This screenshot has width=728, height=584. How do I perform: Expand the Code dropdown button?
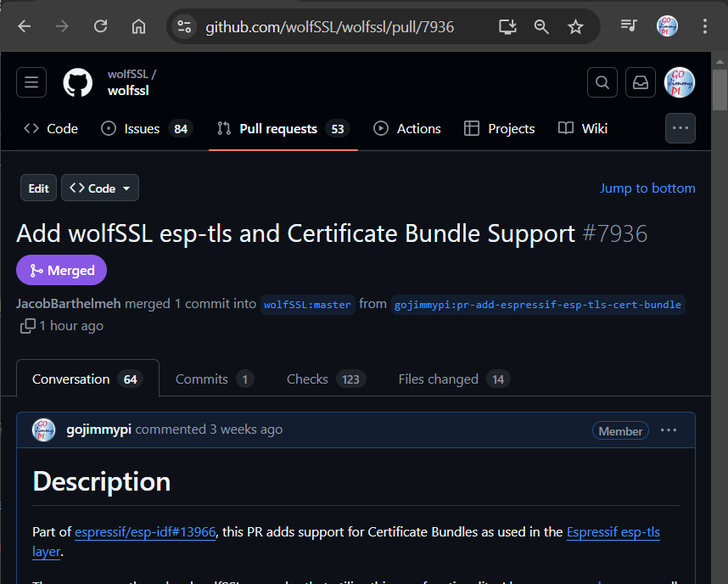click(x=100, y=188)
